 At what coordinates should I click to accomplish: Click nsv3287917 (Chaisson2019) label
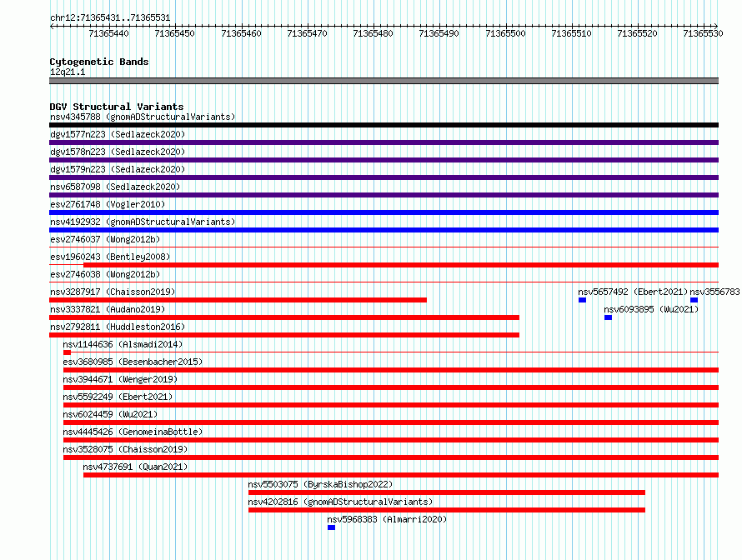click(113, 292)
